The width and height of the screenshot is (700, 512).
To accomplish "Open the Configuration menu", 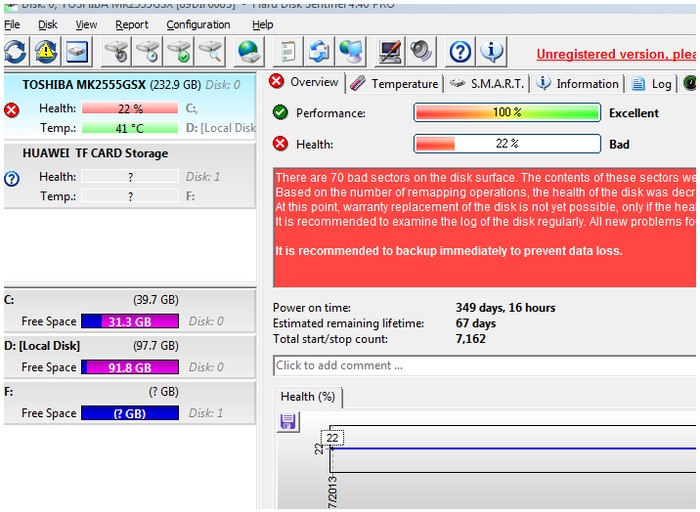I will 198,25.
